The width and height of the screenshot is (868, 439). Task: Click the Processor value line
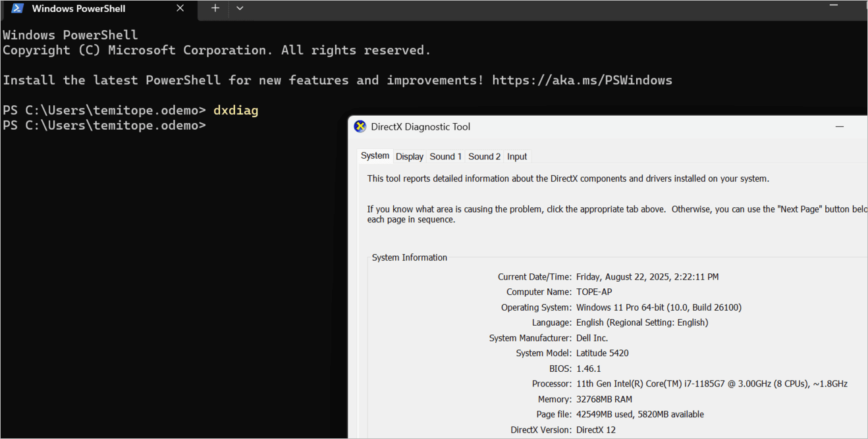tap(711, 384)
